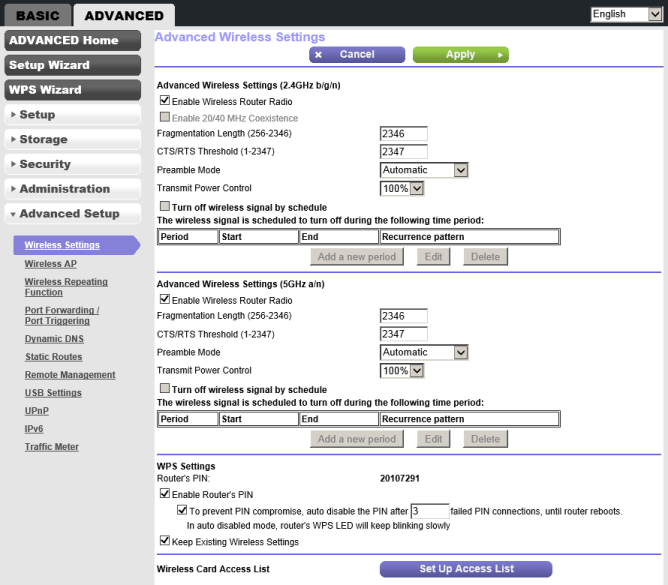The height and width of the screenshot is (585, 668).
Task: Click 5GHz schedule Edit button
Action: (x=433, y=439)
